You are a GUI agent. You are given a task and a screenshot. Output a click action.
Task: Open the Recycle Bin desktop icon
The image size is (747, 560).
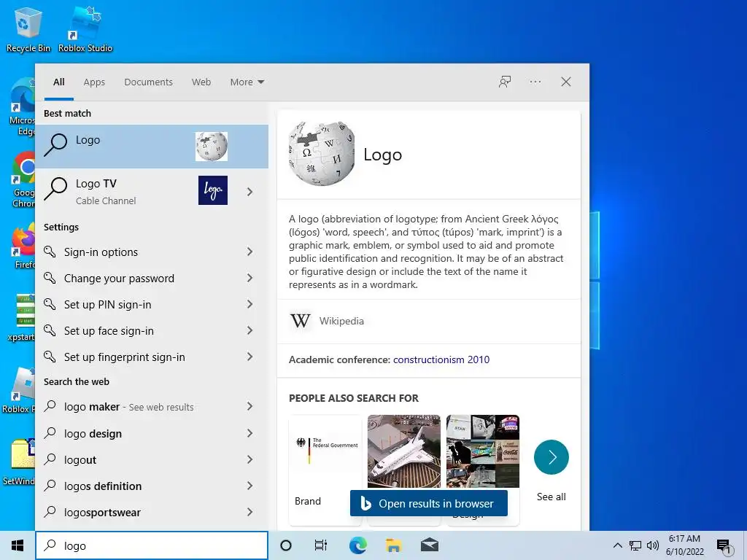click(28, 28)
